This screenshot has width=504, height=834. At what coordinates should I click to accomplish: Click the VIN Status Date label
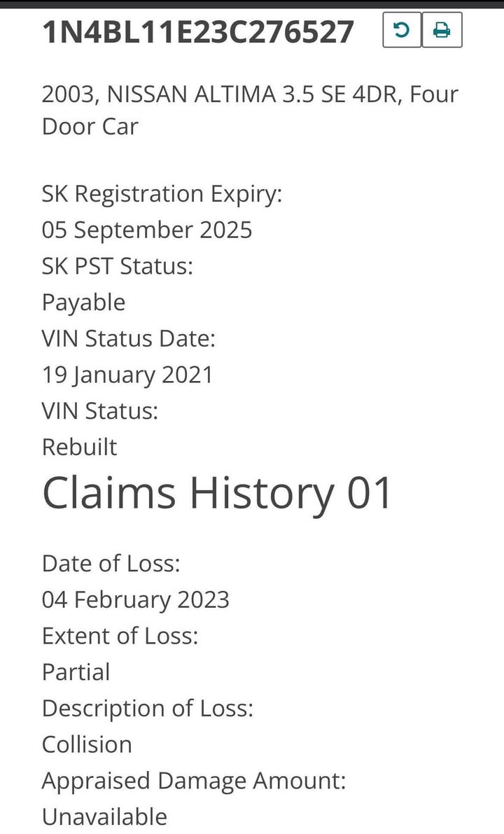129,338
